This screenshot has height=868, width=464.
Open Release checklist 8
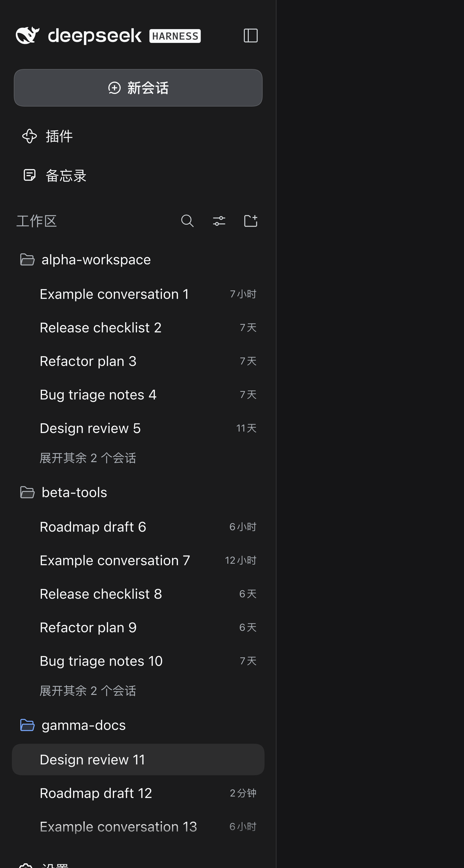click(x=138, y=594)
